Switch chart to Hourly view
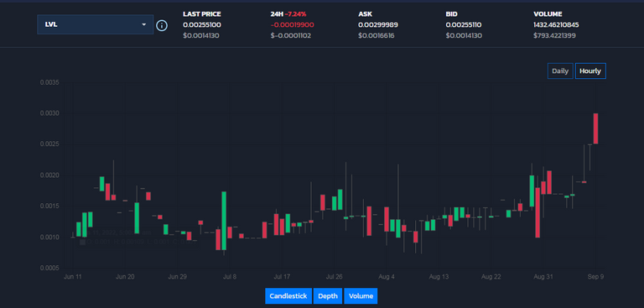This screenshot has height=308, width=644. [x=590, y=70]
